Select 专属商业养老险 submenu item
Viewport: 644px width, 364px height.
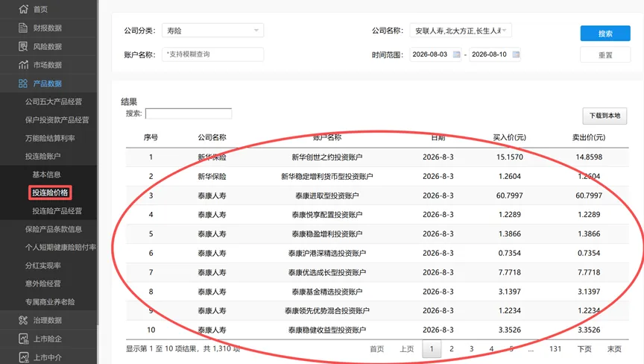point(50,301)
